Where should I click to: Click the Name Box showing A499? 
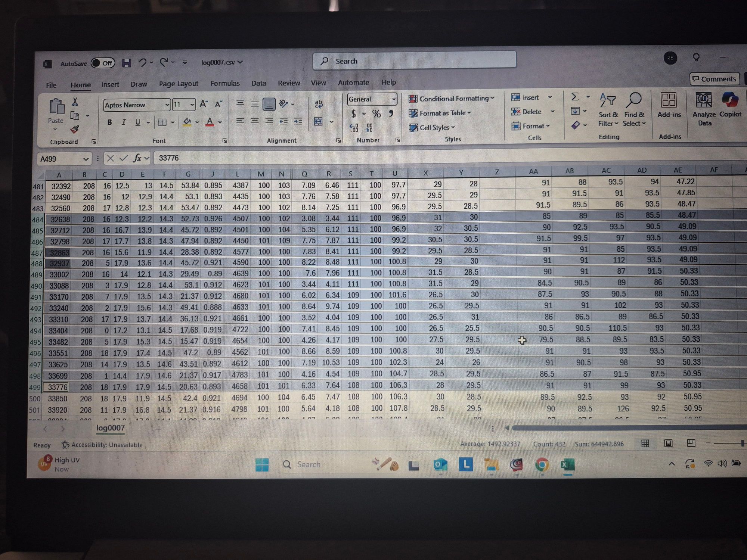[60, 159]
